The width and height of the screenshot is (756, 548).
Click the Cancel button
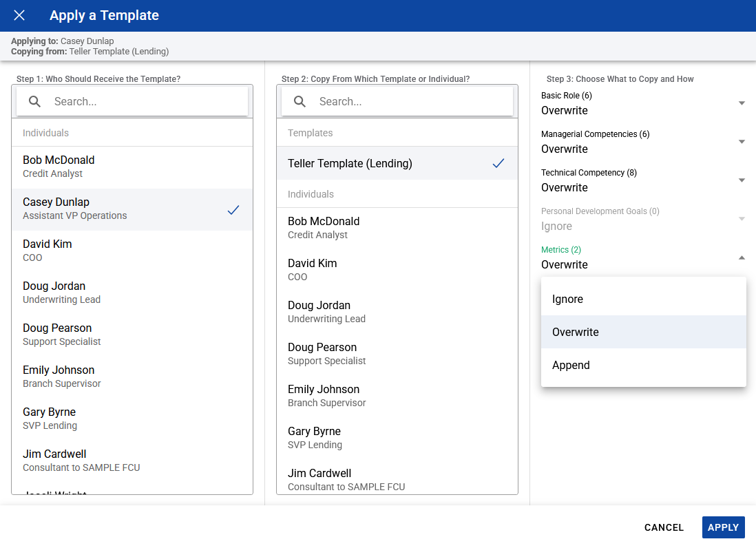click(x=664, y=527)
